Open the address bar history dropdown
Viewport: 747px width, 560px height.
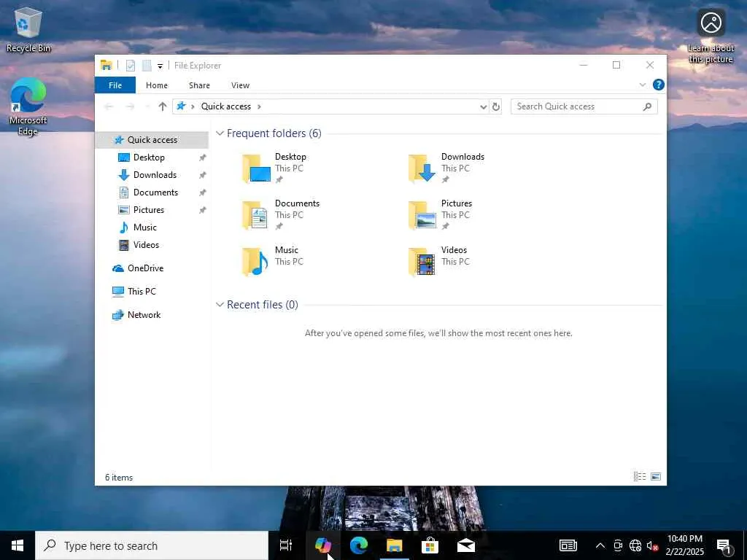483,106
